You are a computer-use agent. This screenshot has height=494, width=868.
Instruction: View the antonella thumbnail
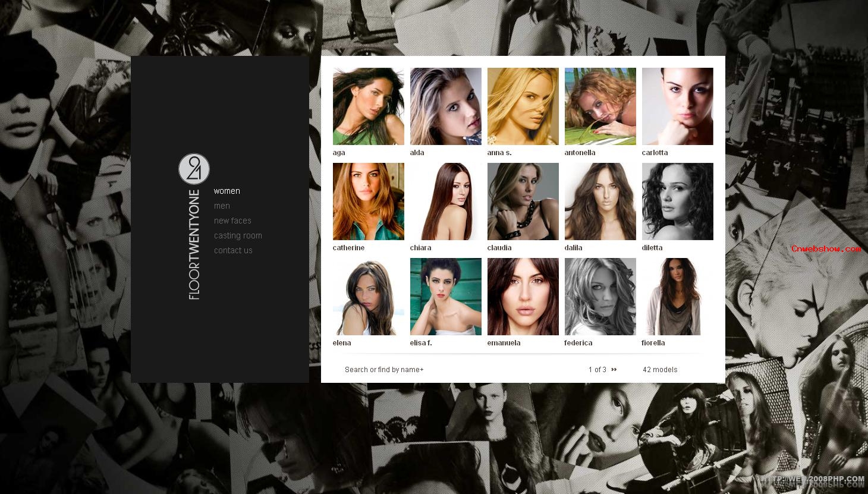(x=600, y=106)
